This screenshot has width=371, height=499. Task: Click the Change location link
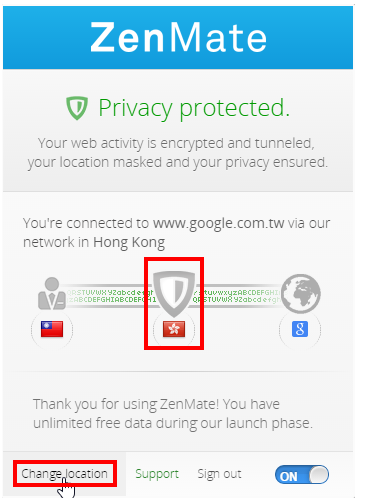64,474
